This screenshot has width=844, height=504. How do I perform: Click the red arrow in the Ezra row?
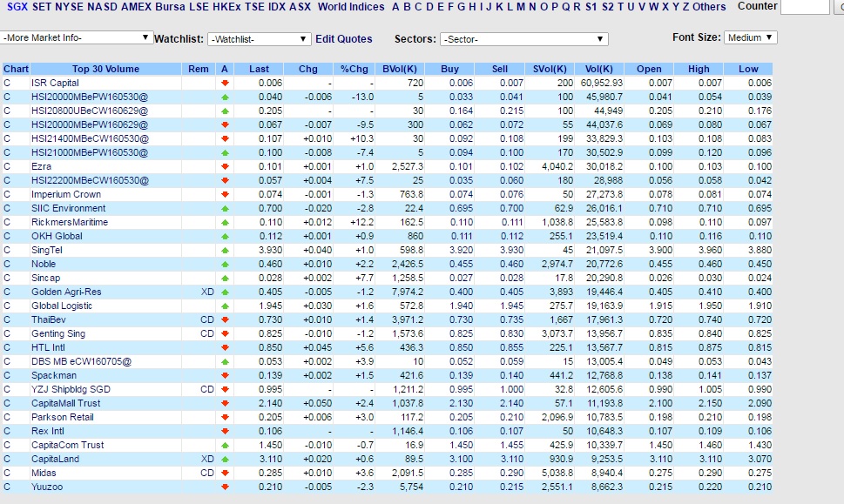point(225,167)
